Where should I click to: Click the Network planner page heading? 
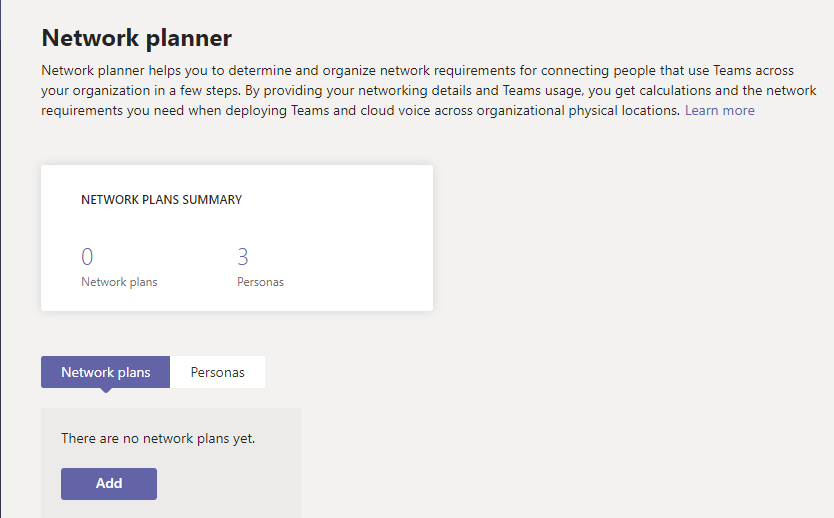pos(136,39)
